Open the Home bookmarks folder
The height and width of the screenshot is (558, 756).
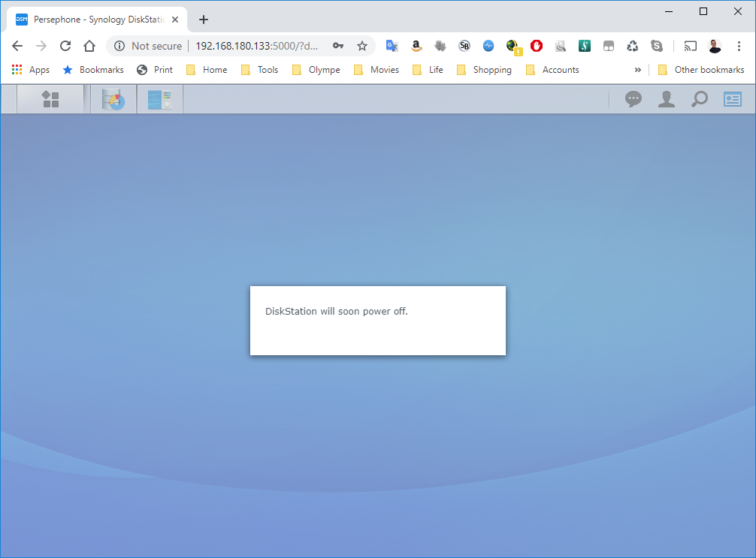(x=207, y=70)
